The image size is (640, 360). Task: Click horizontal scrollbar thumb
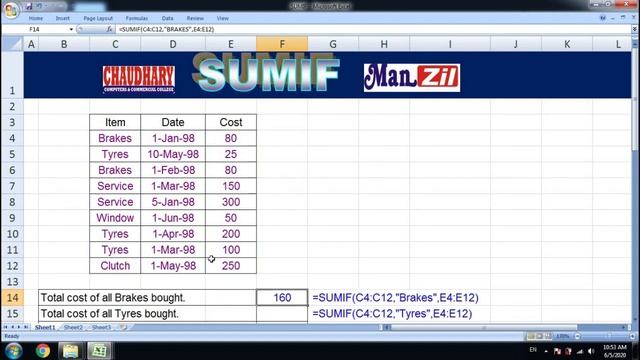click(x=484, y=327)
